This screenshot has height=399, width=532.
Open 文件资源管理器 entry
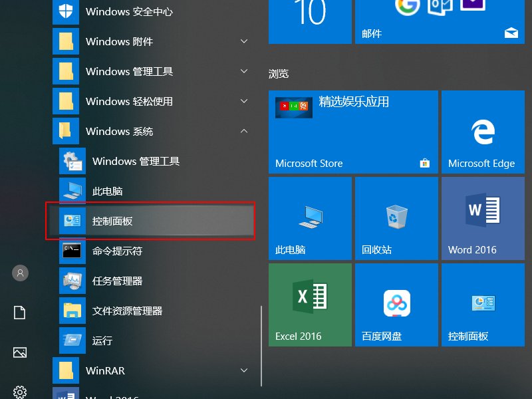click(150, 311)
